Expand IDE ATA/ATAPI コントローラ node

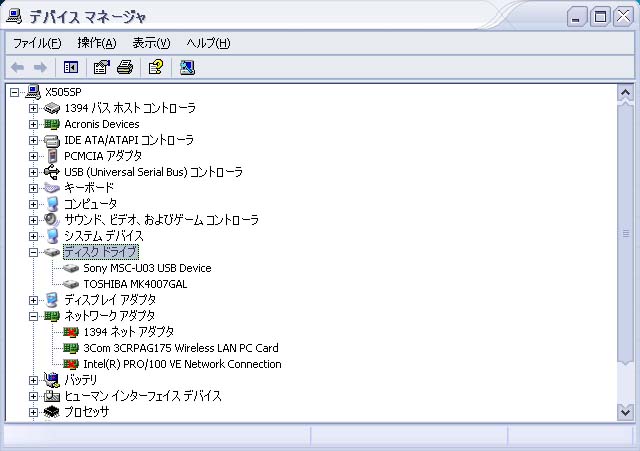tap(33, 140)
